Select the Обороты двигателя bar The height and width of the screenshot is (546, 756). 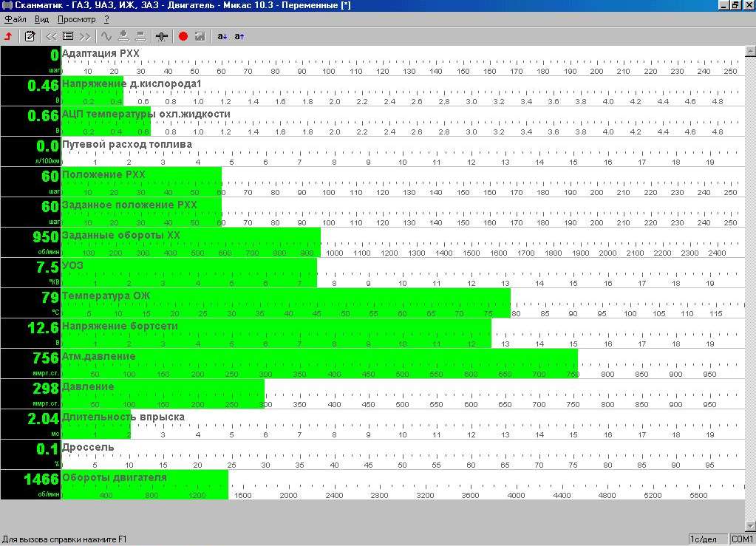145,485
